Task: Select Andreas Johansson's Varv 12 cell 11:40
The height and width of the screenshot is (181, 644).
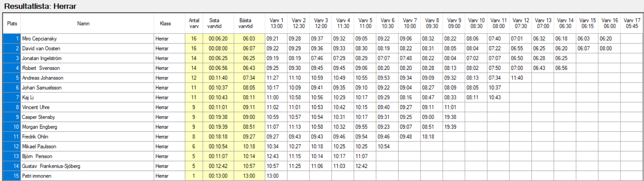Action: (x=520, y=78)
